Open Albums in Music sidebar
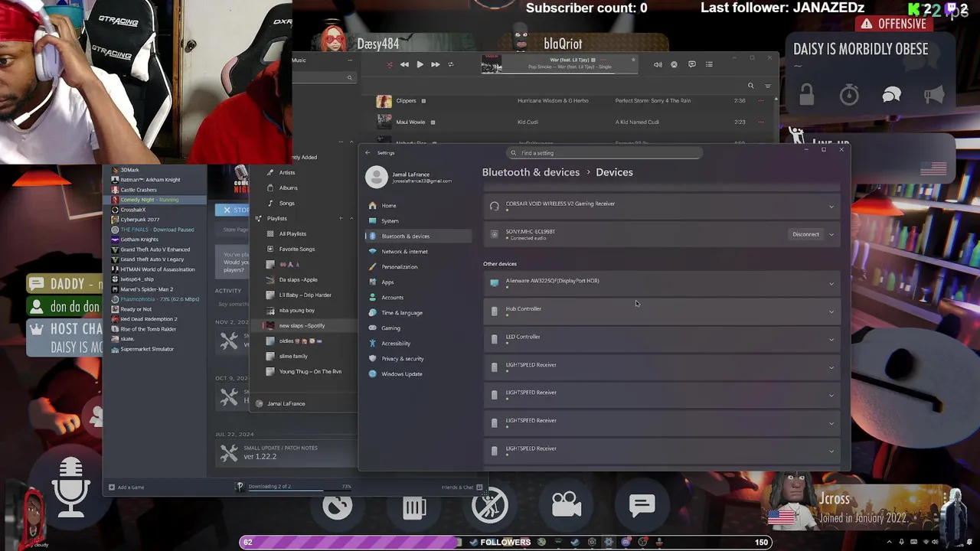Screen dimensions: 980x551 tap(288, 187)
